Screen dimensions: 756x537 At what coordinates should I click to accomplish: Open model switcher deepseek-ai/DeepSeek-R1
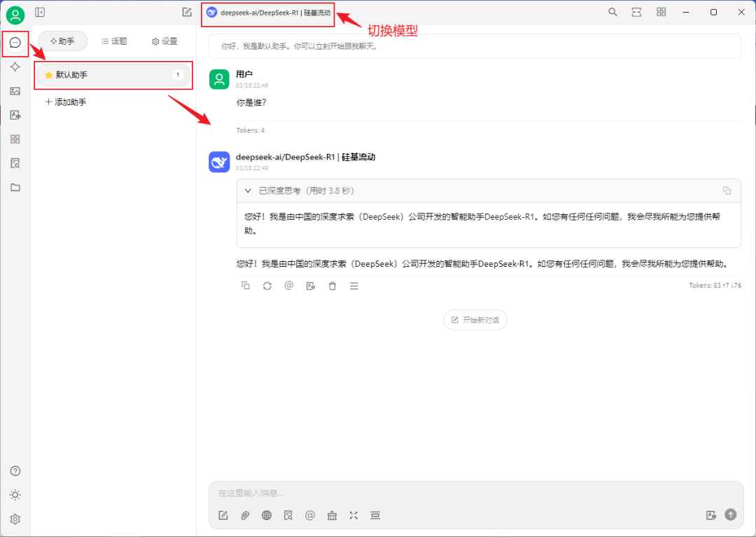[x=269, y=13]
